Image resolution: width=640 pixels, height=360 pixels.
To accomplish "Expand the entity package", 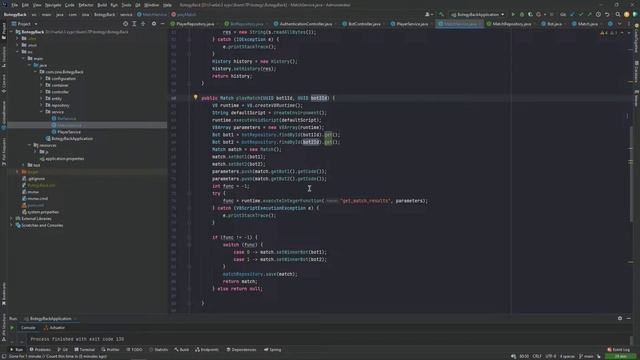I will (x=42, y=98).
